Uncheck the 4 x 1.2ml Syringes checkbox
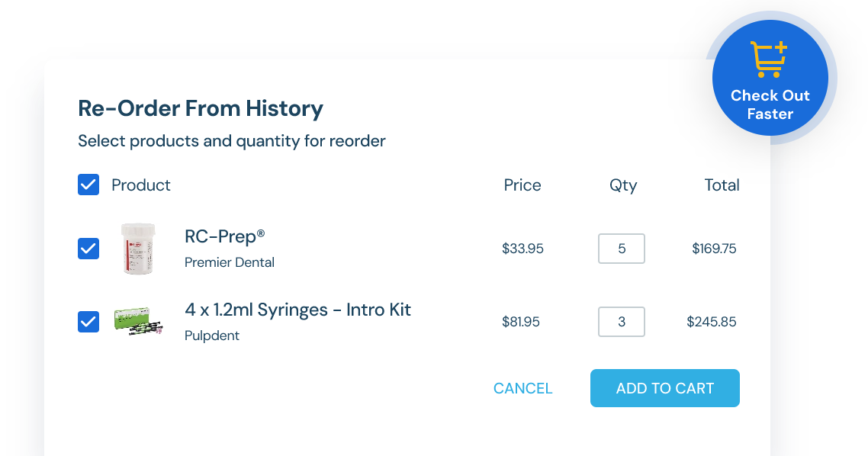The image size is (868, 456). [88, 322]
